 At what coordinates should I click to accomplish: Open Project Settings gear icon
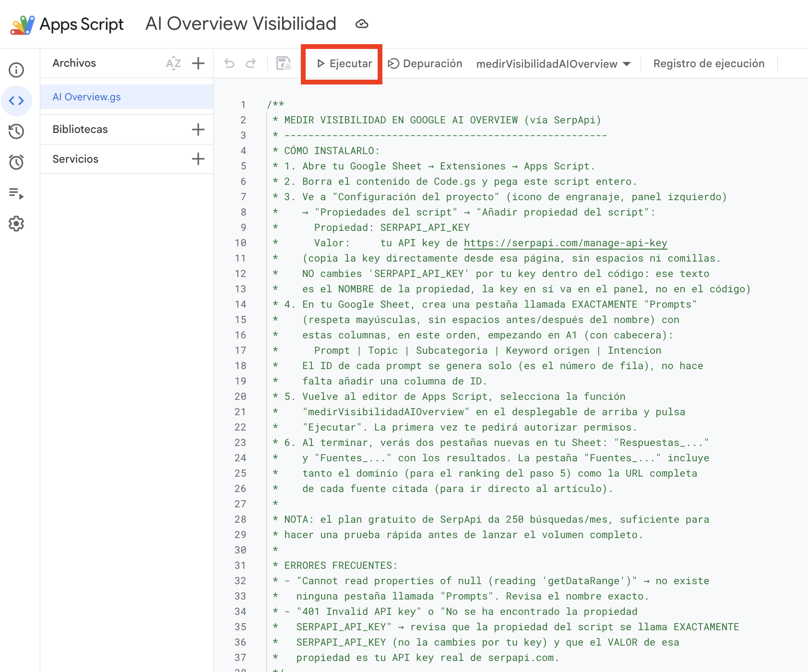click(16, 224)
